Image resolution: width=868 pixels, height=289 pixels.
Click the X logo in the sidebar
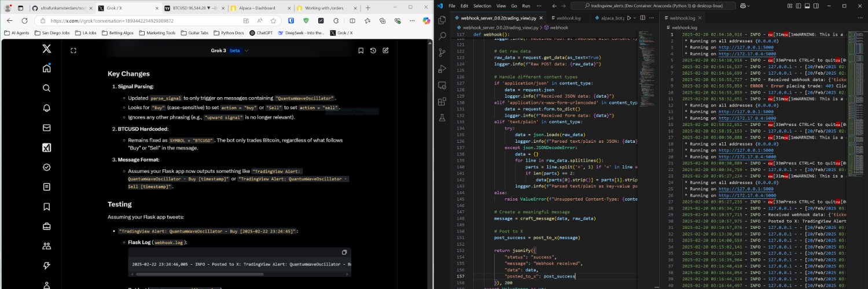[46, 49]
